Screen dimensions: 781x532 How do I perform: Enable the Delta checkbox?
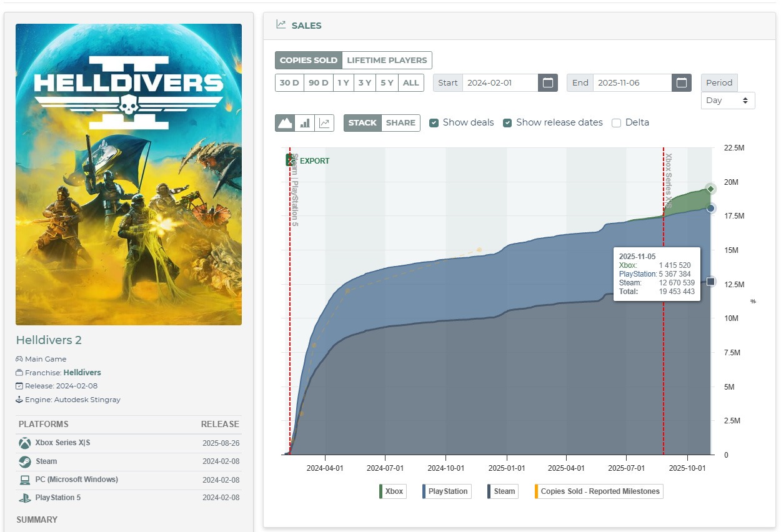pos(616,123)
